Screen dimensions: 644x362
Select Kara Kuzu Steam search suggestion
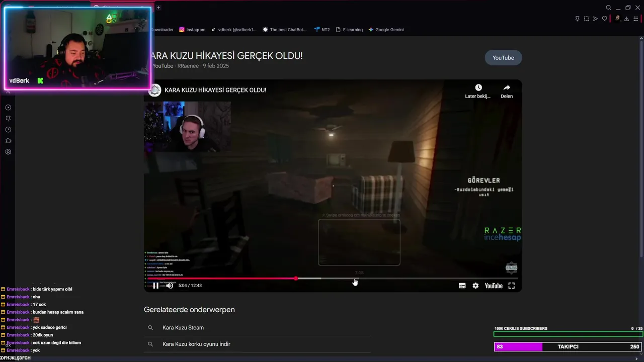point(183,328)
